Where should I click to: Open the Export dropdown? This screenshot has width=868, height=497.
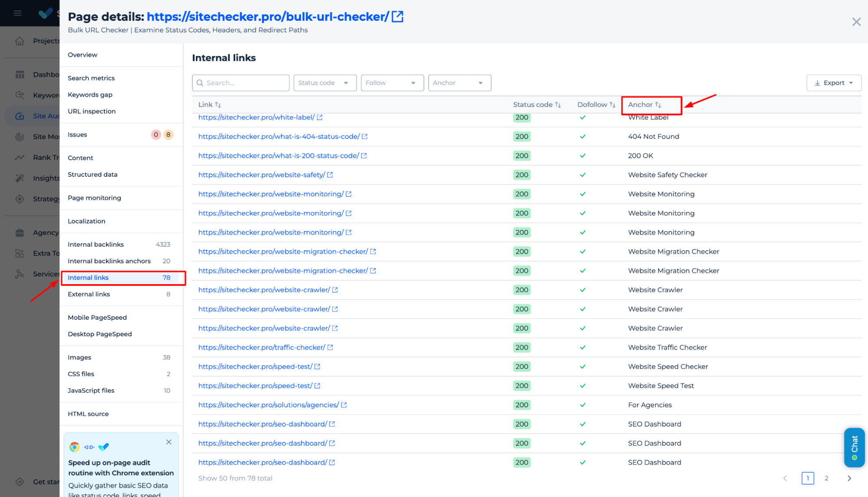click(834, 83)
